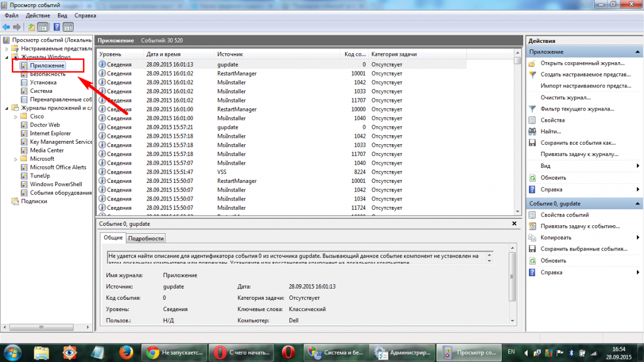
Task: Click the Создать настраиваемое представление filter icon
Action: pyautogui.click(x=532, y=75)
